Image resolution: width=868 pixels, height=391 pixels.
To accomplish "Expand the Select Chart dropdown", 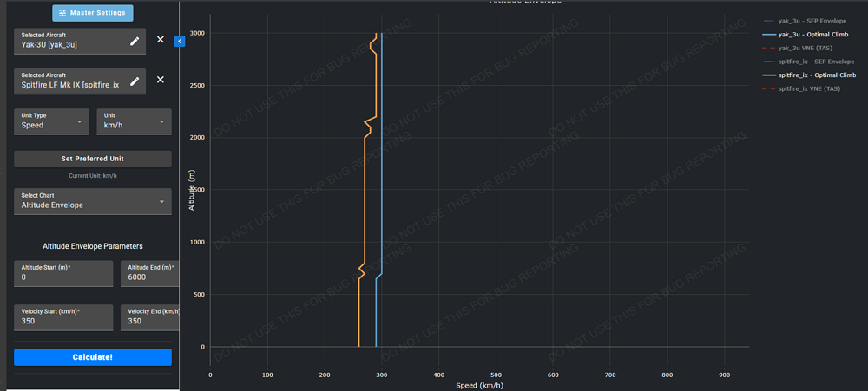I will point(92,201).
